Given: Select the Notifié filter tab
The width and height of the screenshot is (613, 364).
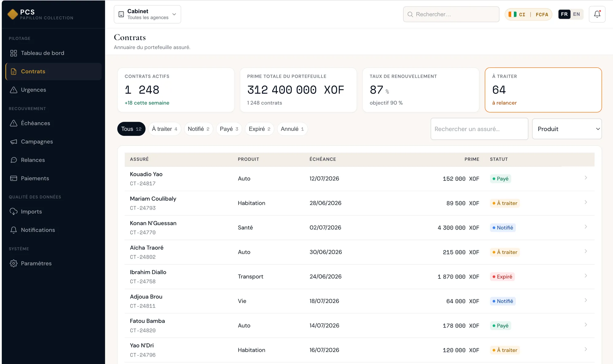Looking at the screenshot, I should pyautogui.click(x=198, y=129).
